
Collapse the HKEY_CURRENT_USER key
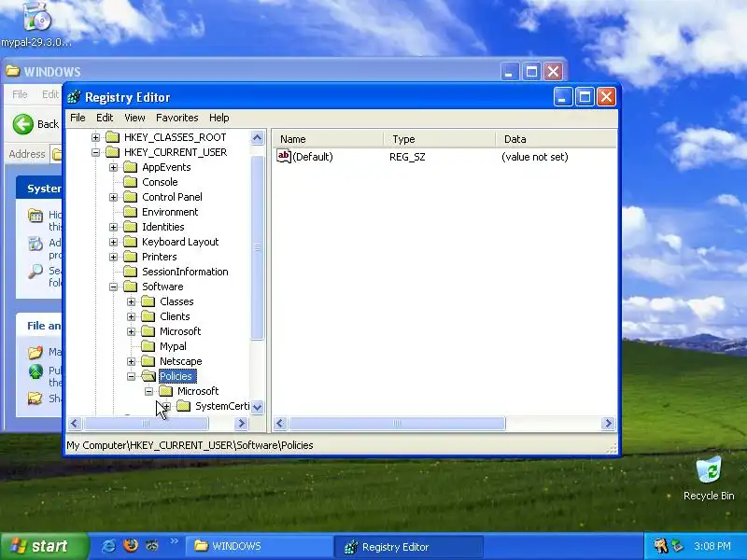[96, 152]
